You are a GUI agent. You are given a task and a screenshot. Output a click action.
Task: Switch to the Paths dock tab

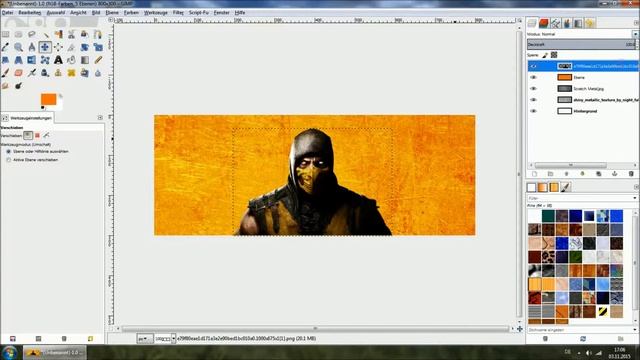pyautogui.click(x=555, y=23)
